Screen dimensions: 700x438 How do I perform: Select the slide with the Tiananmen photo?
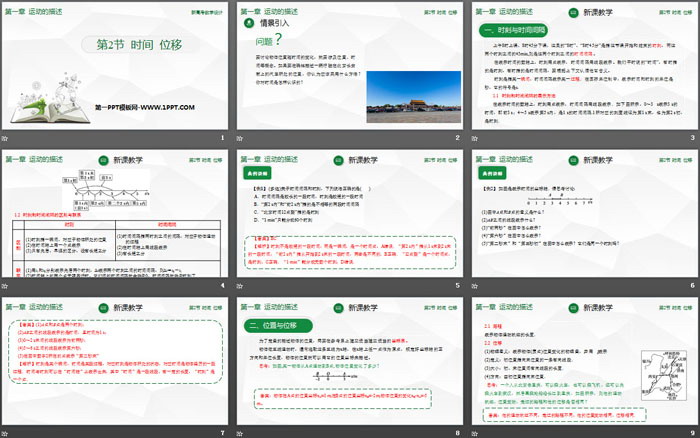tap(349, 66)
